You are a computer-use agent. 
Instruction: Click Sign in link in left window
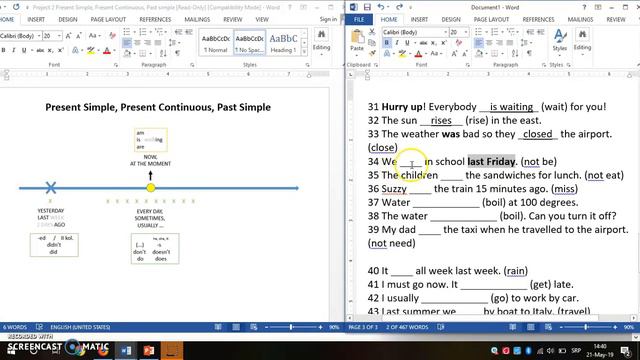pos(328,19)
